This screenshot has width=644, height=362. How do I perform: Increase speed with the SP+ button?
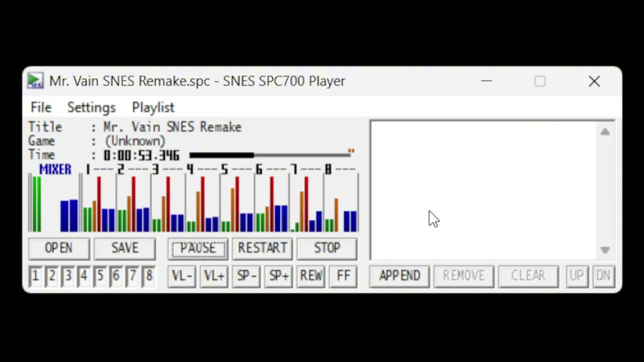point(279,276)
